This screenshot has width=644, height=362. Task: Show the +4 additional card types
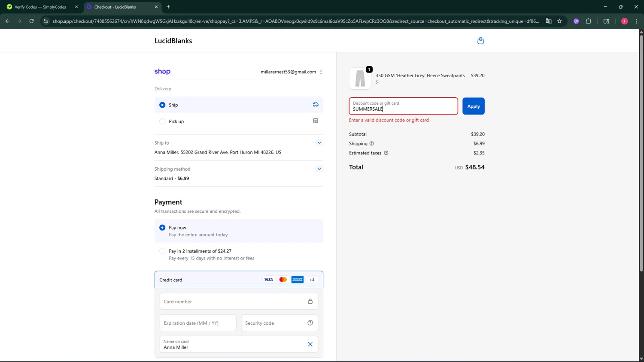312,280
